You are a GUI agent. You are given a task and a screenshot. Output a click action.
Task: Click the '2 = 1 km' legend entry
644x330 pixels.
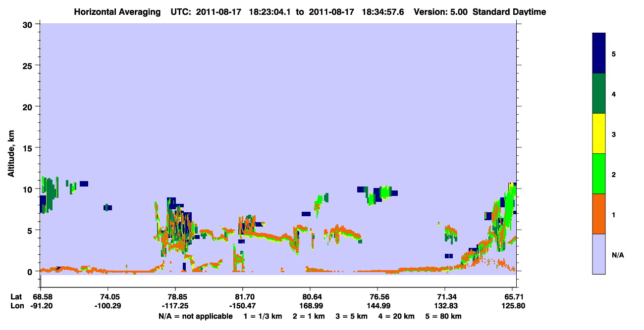click(x=309, y=316)
